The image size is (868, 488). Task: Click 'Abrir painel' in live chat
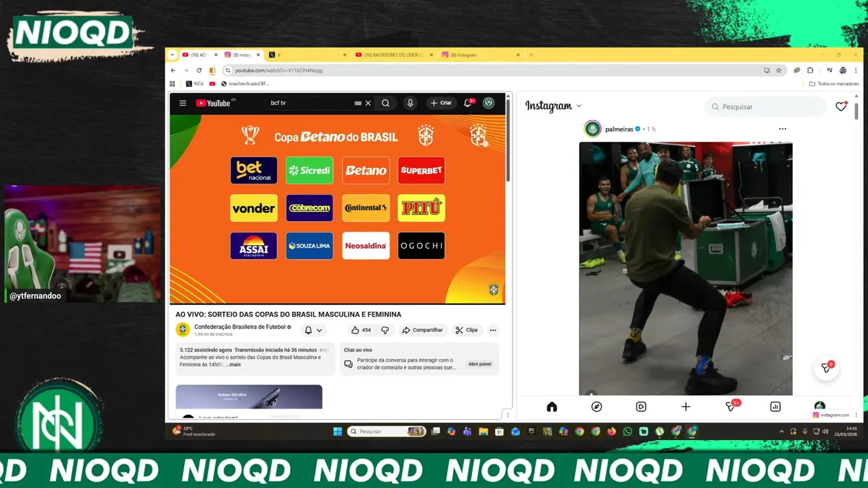pos(479,364)
